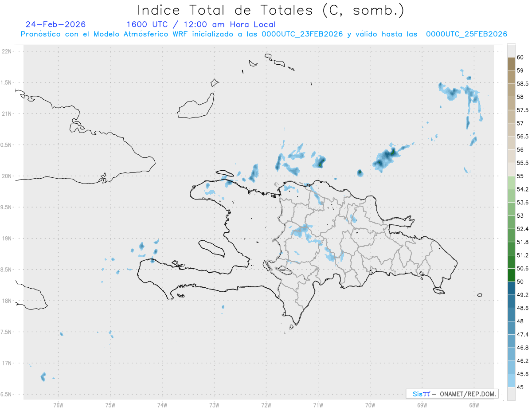The height and width of the screenshot is (411, 532).
Task: Click the '51.8' value on the color scale
Action: [x=523, y=242]
